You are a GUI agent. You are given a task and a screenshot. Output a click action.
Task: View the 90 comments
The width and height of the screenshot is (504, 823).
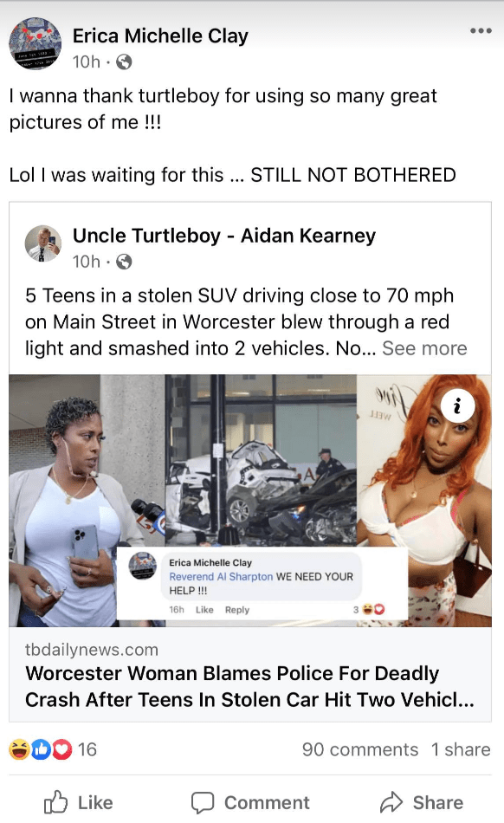pyautogui.click(x=360, y=749)
